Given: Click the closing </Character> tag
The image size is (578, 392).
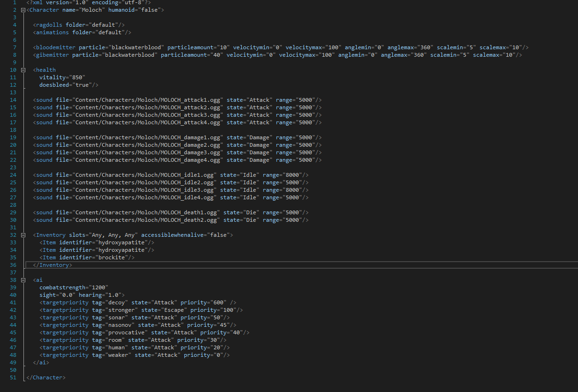Looking at the screenshot, I should click(46, 377).
